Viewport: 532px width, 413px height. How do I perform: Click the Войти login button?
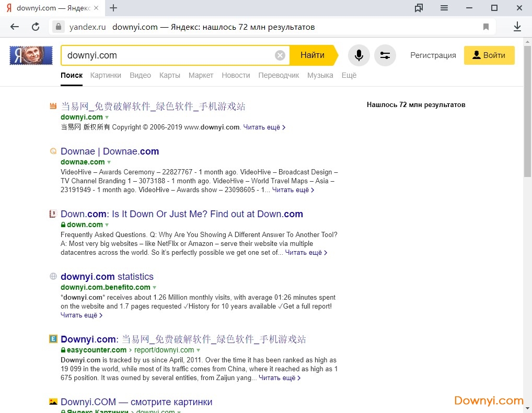489,55
